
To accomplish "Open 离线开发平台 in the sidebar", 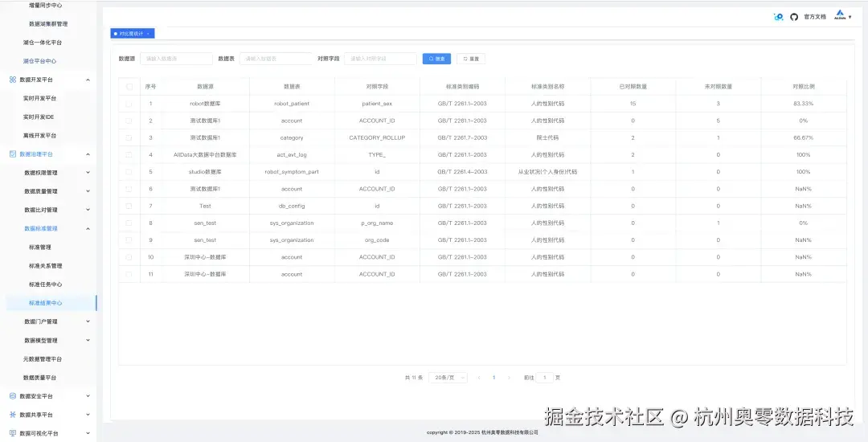I will coord(40,136).
